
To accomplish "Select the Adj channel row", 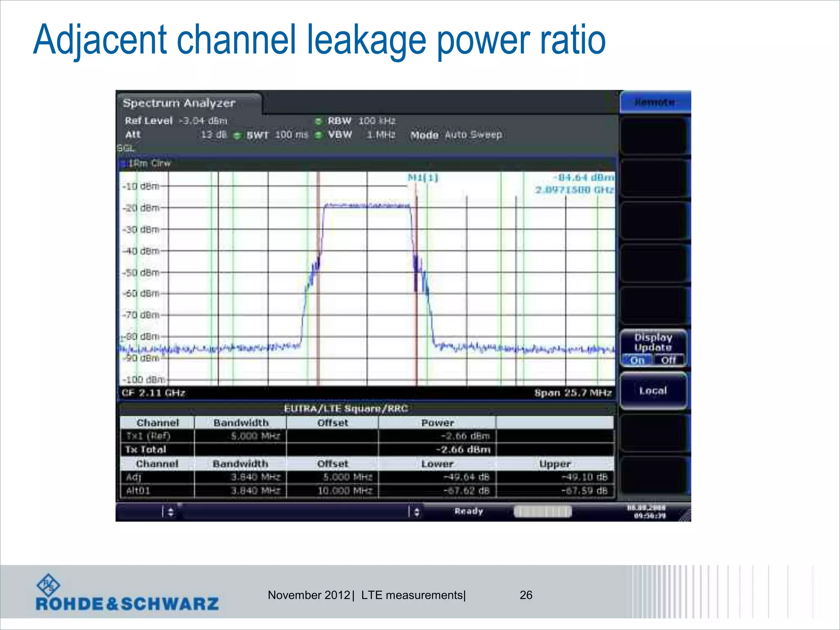I will pyautogui.click(x=367, y=477).
